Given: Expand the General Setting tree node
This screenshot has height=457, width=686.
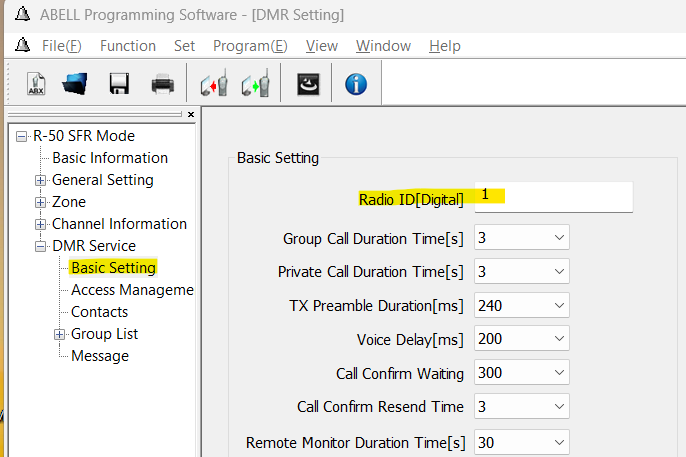Looking at the screenshot, I should point(40,180).
